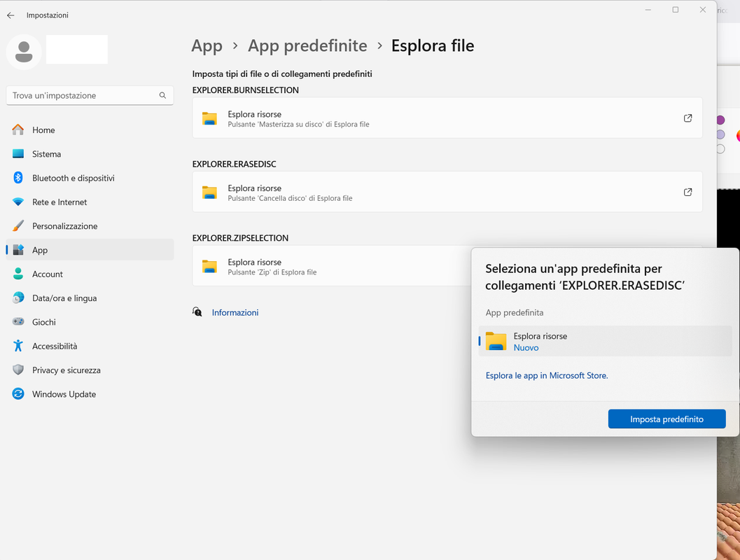Select the Windows Update refresh icon

click(18, 394)
